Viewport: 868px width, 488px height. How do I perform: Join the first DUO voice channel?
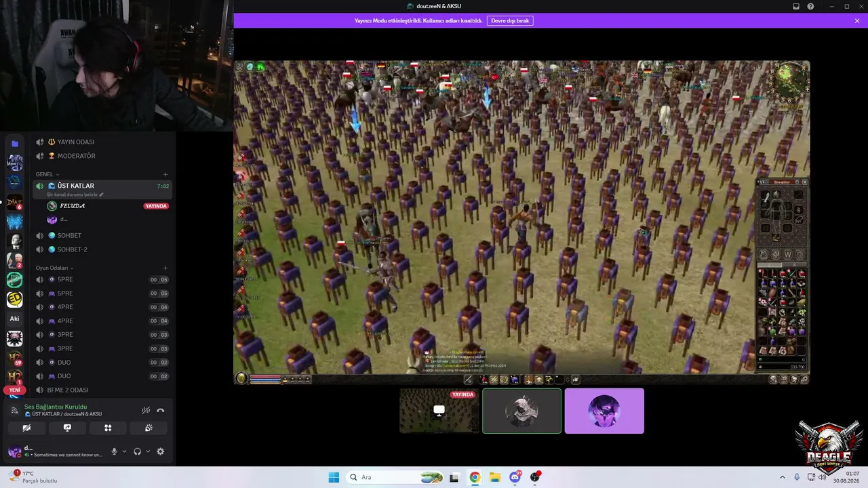click(102, 363)
